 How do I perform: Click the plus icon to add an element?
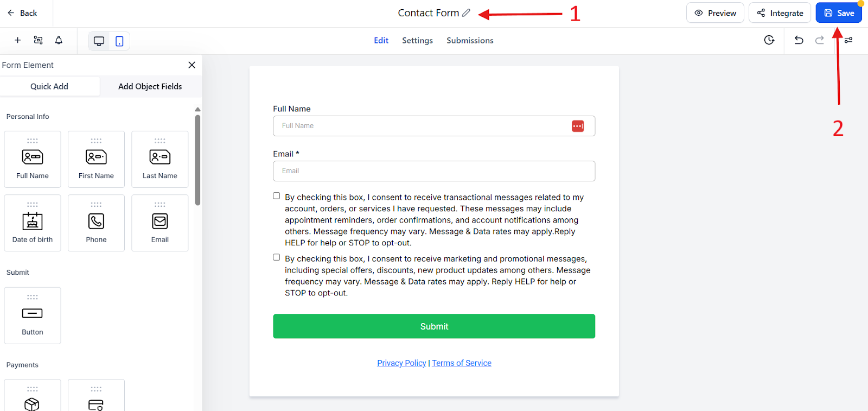[x=17, y=40]
